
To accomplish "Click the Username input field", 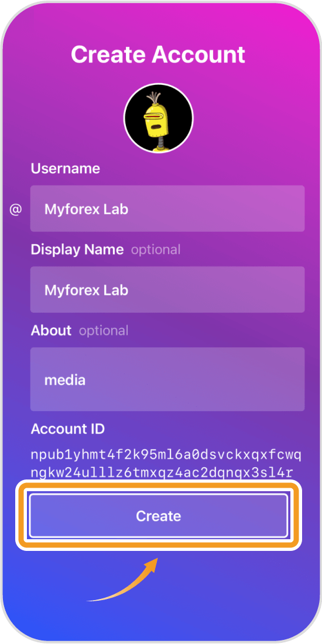I will pyautogui.click(x=167, y=208).
